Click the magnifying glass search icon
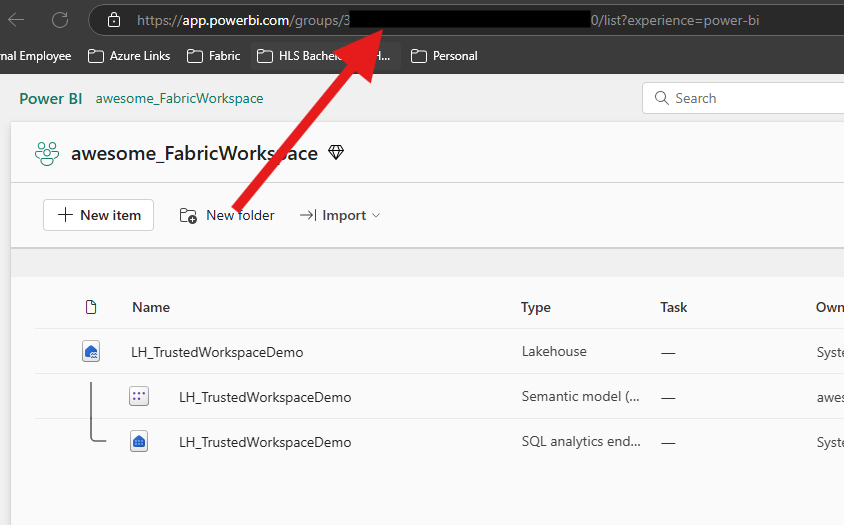Viewport: 844px width, 525px height. (662, 98)
